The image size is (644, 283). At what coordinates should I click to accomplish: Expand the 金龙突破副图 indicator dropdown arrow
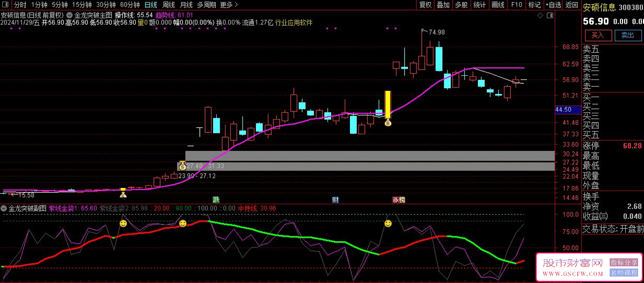[x=4, y=208]
